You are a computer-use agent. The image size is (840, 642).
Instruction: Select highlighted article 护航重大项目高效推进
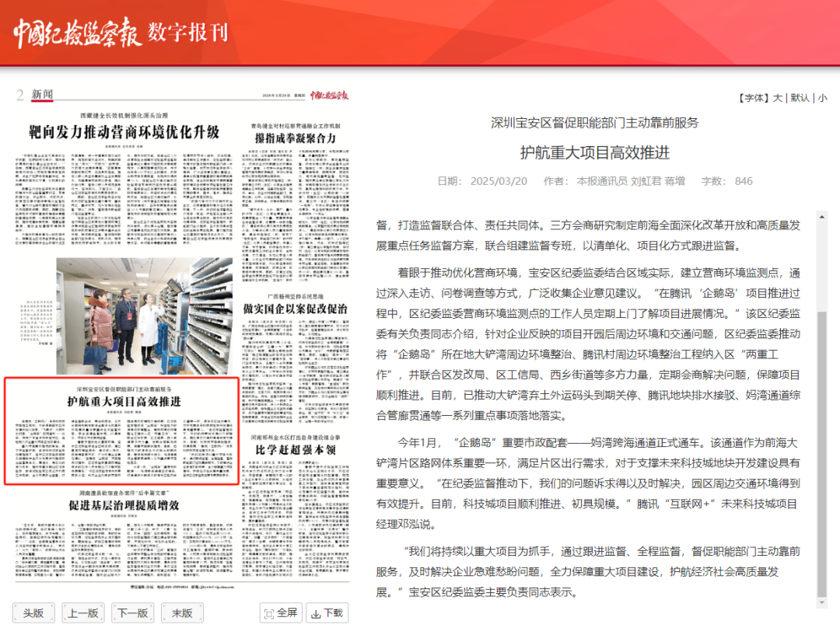pos(124,401)
